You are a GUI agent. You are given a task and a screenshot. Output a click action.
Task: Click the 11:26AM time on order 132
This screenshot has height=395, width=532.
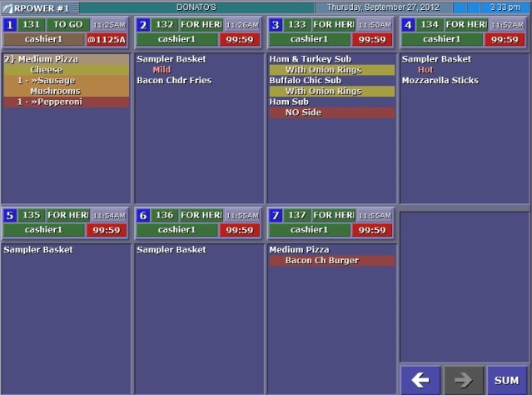coord(242,25)
